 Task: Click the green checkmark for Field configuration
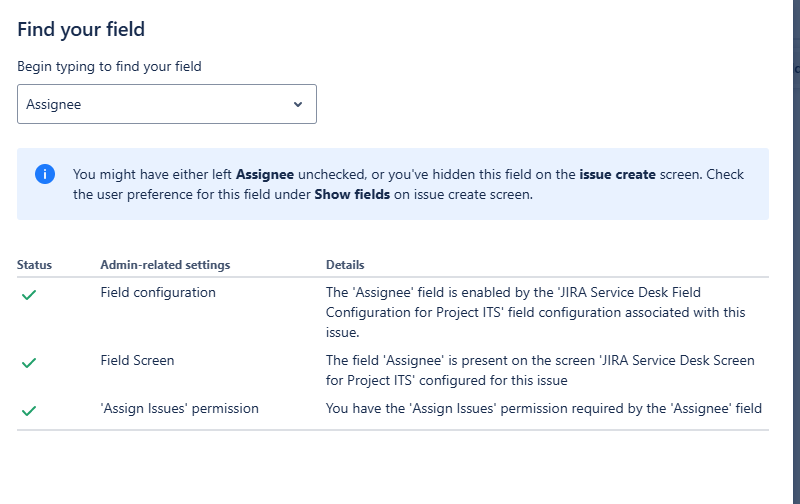29,295
